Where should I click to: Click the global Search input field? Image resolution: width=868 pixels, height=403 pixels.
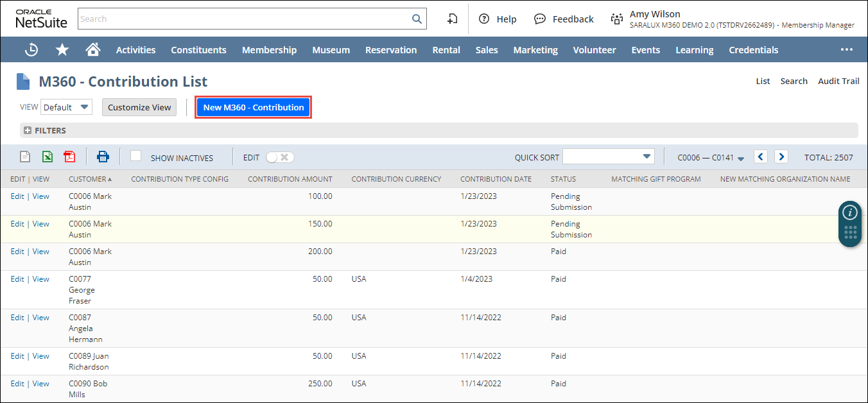click(244, 19)
